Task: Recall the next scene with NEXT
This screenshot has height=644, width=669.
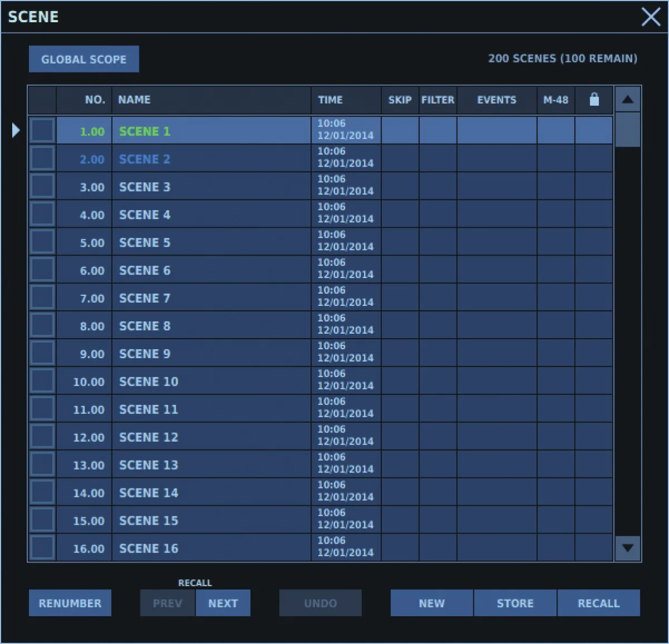Action: 223,603
